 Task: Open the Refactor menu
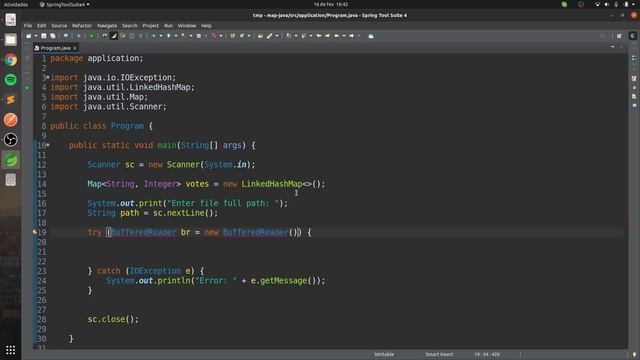coord(82,26)
